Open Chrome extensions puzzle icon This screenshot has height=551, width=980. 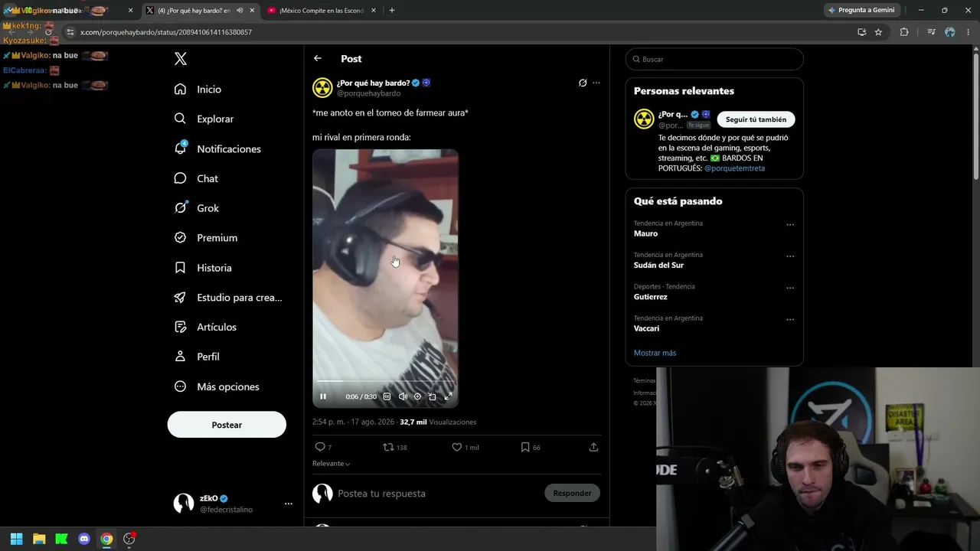tap(904, 32)
